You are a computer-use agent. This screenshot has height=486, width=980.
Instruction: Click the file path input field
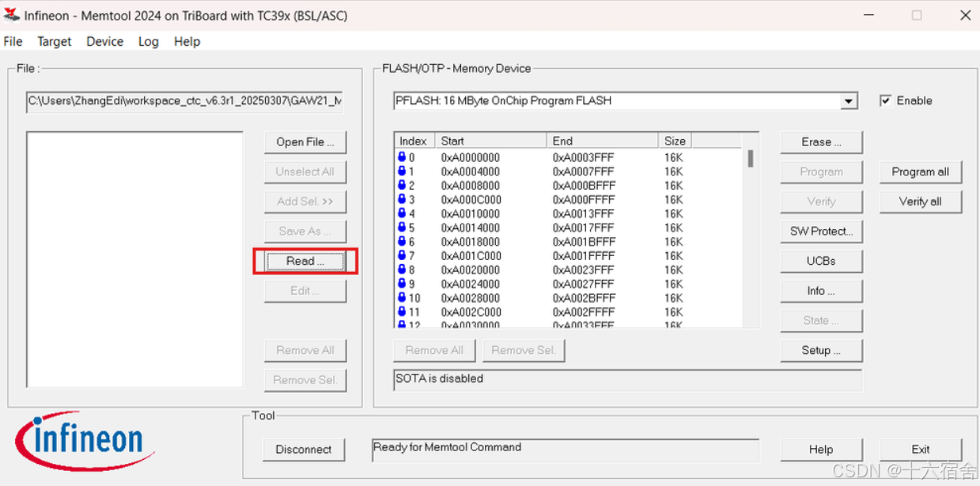[x=185, y=101]
